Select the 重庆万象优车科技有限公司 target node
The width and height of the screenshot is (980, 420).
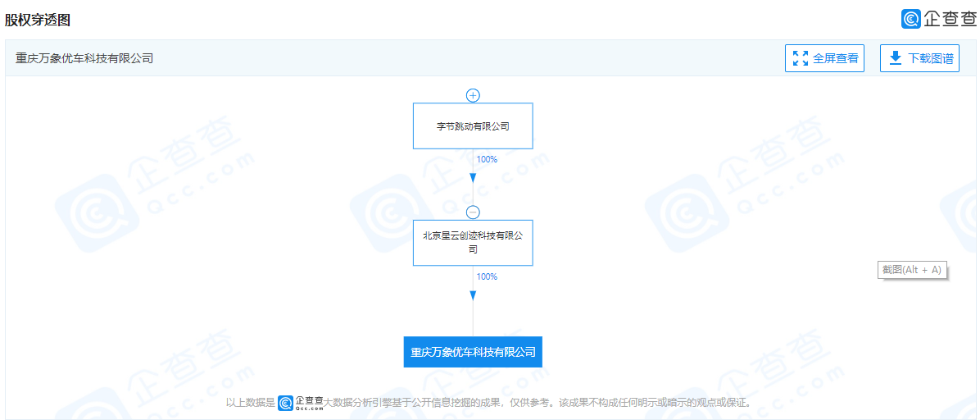coord(473,353)
